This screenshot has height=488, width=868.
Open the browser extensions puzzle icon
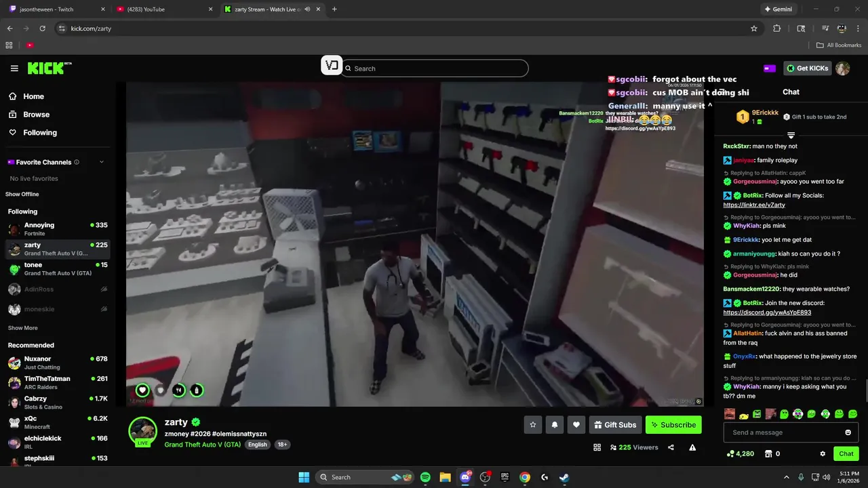[777, 28]
